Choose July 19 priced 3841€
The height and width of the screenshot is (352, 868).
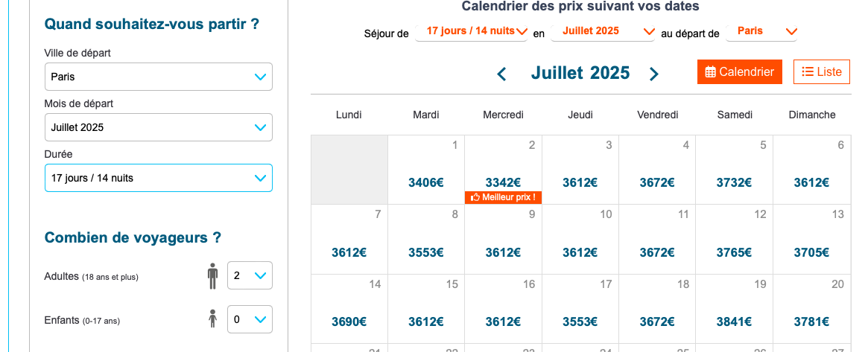click(x=735, y=309)
